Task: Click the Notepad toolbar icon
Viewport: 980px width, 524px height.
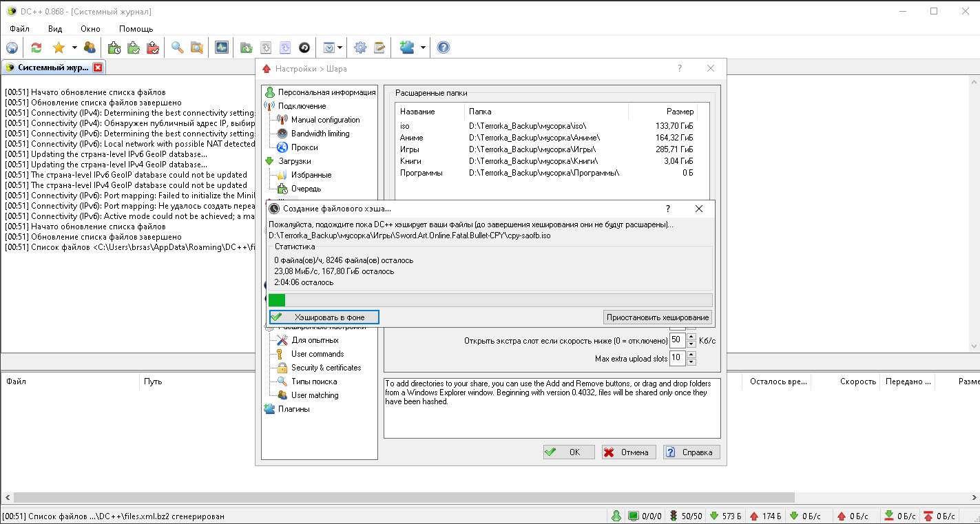Action: [x=379, y=48]
